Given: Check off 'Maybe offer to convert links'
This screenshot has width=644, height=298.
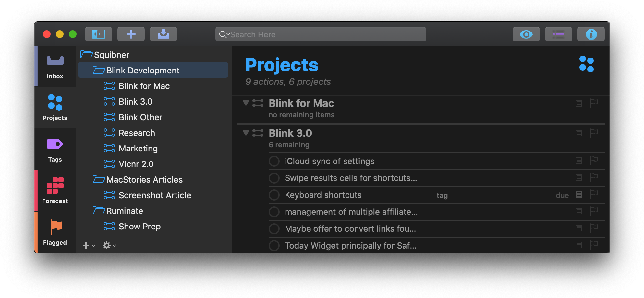Looking at the screenshot, I should coord(274,229).
